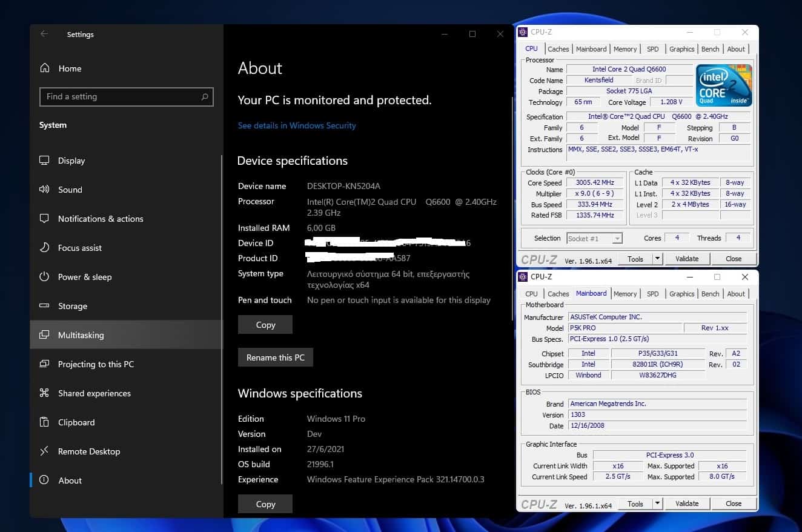Click Rename this PC button
Viewport: 802px width, 532px height.
point(276,357)
